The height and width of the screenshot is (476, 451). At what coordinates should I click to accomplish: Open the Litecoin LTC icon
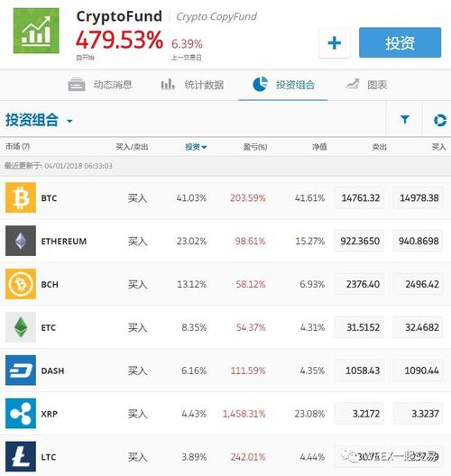[x=21, y=456]
